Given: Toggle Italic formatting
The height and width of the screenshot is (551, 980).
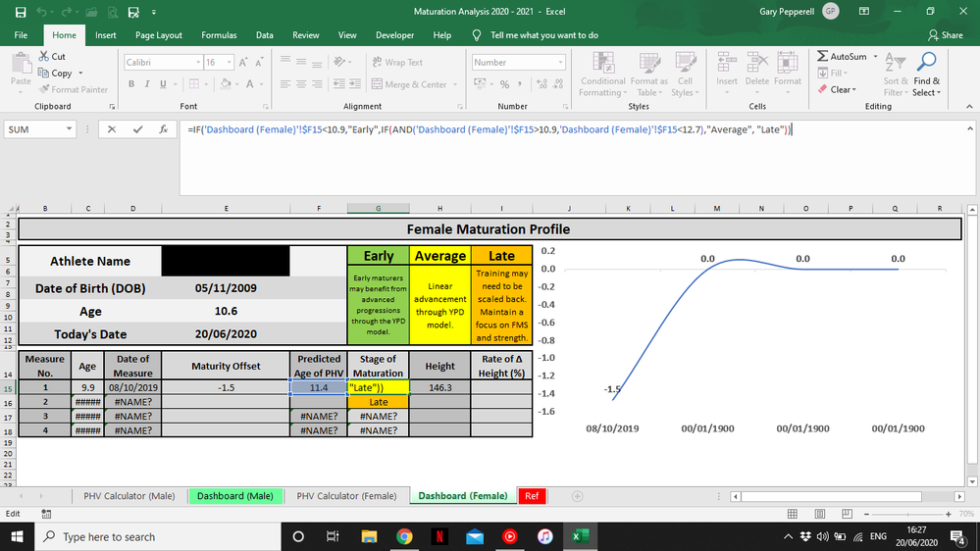Looking at the screenshot, I should click(x=147, y=84).
